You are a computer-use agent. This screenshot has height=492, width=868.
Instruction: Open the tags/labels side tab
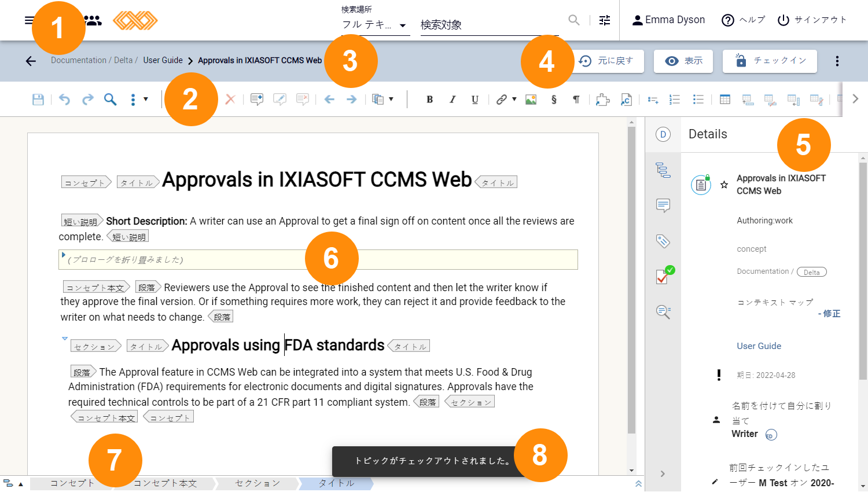(663, 241)
